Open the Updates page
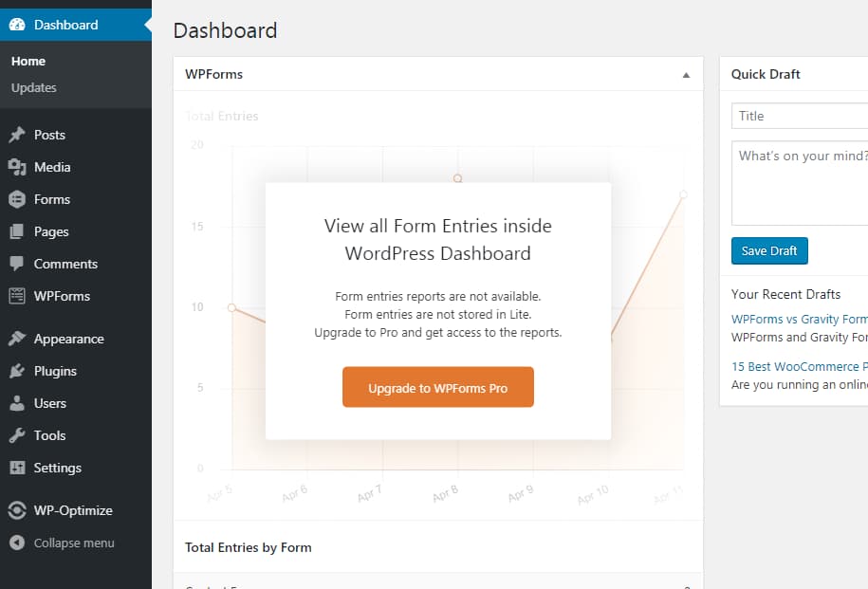The height and width of the screenshot is (589, 868). click(35, 87)
